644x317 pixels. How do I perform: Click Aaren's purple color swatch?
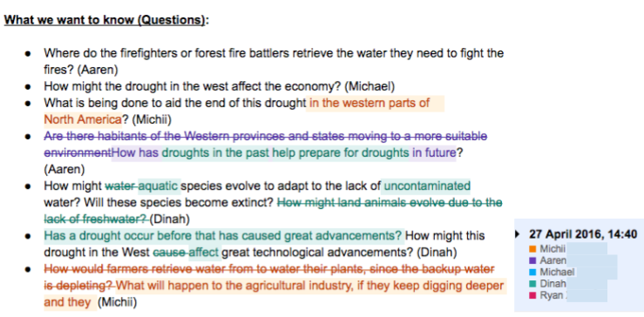532,260
